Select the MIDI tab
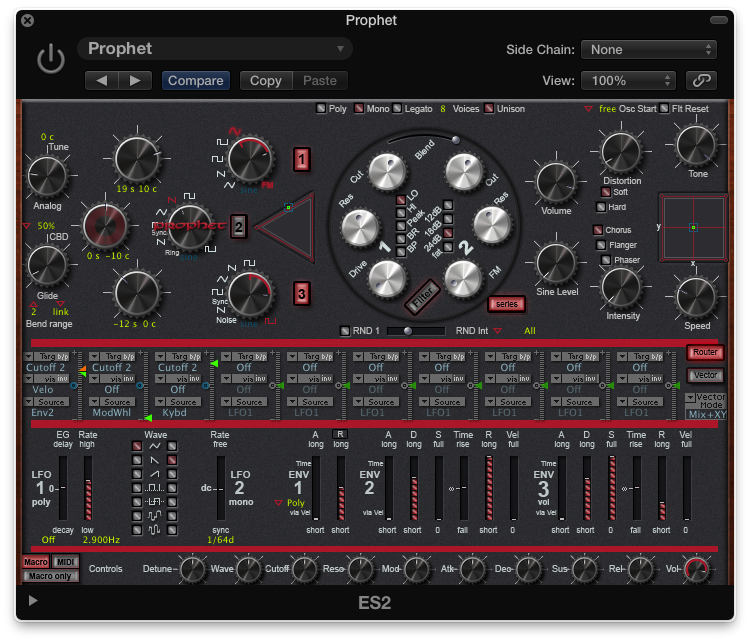The image size is (750, 642). point(66,562)
